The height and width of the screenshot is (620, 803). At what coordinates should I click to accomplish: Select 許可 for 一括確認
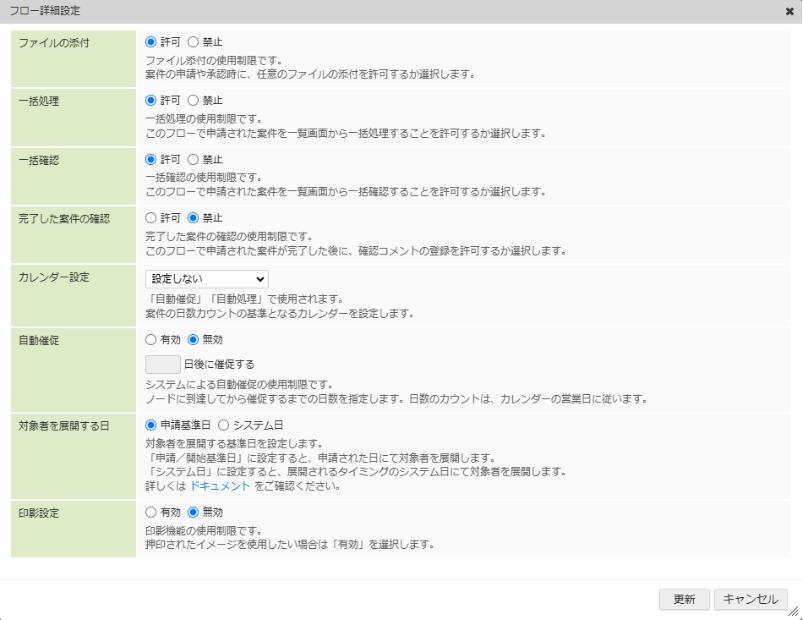pos(152,159)
